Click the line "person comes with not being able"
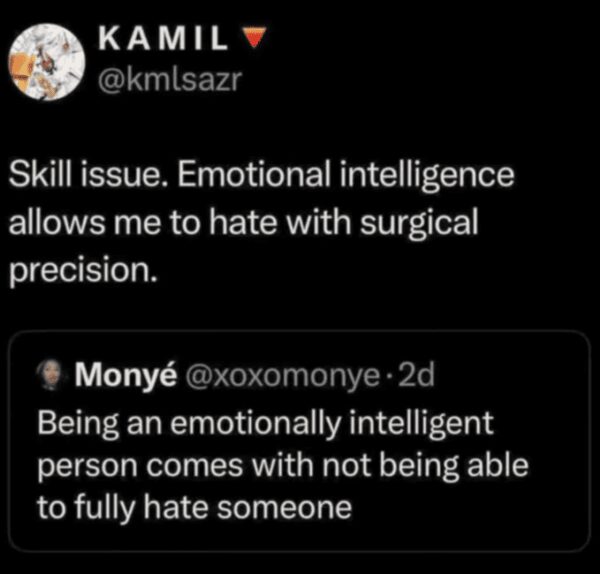The height and width of the screenshot is (574, 600). pos(283,465)
